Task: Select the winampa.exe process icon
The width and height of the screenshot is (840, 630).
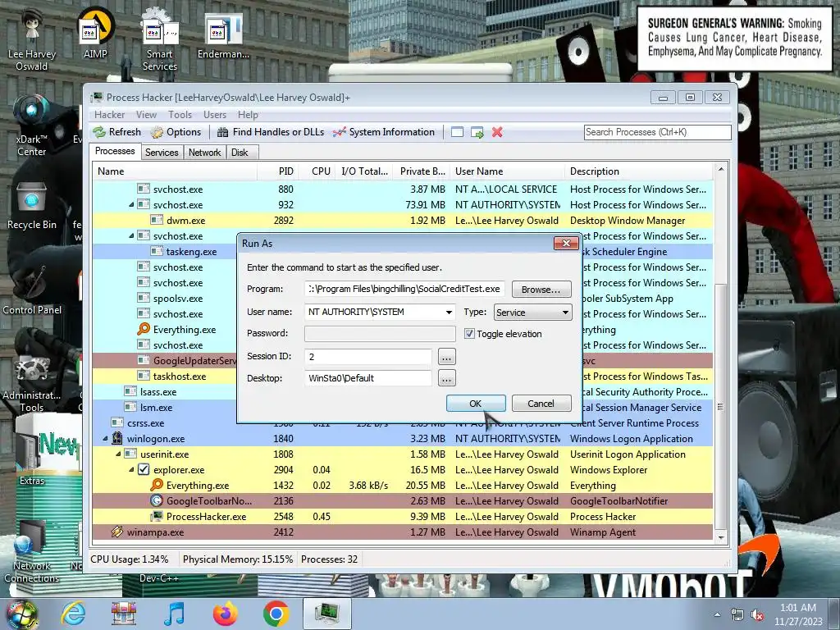Action: pyautogui.click(x=116, y=532)
